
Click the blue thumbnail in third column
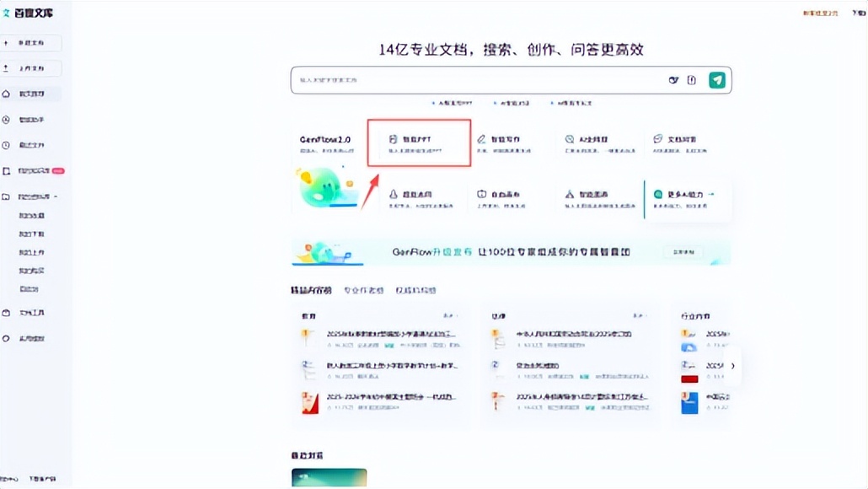[689, 403]
